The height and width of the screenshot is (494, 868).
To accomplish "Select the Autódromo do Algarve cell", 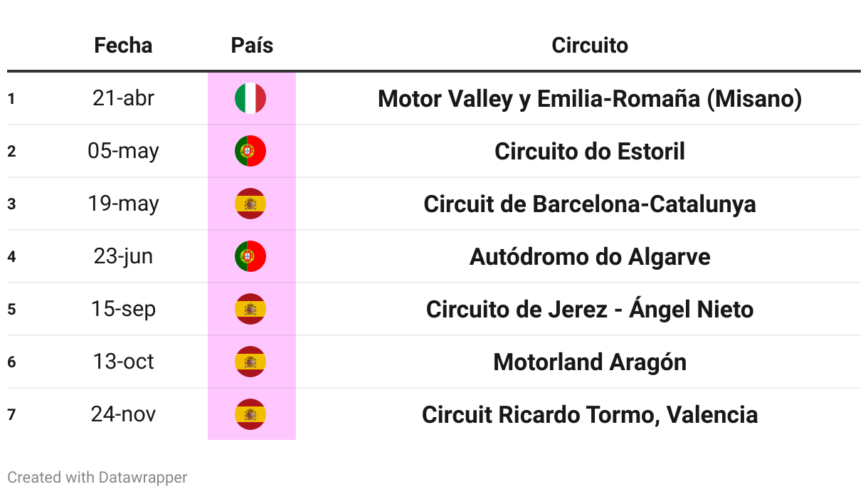I will tap(590, 256).
